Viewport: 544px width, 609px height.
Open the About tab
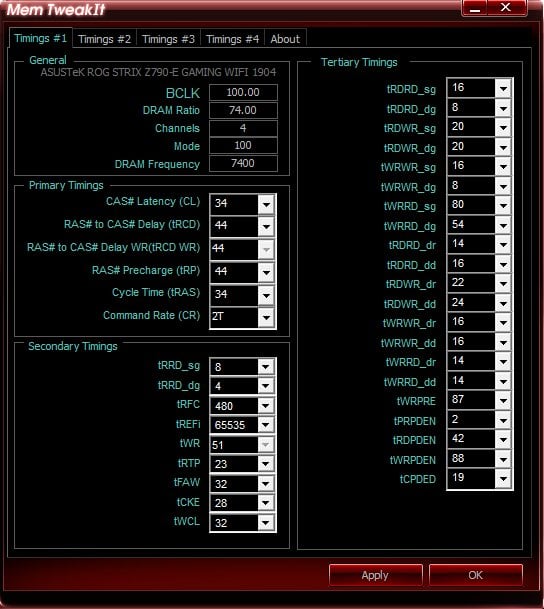[285, 39]
